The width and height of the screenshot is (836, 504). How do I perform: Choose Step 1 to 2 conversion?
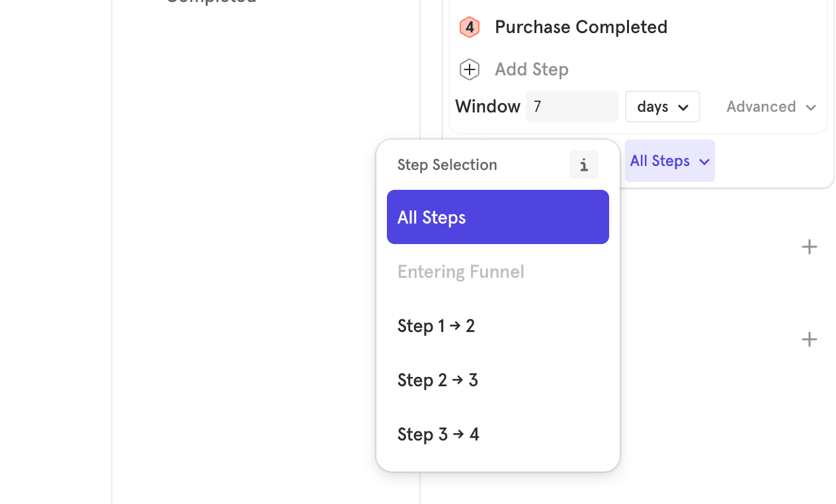(x=437, y=325)
